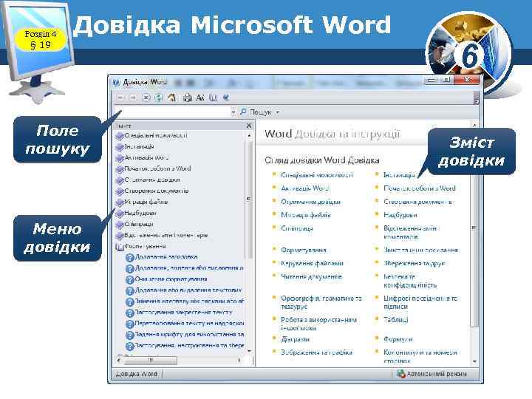
Task: Follow the Надбудови link in main pane
Action: tap(400, 215)
